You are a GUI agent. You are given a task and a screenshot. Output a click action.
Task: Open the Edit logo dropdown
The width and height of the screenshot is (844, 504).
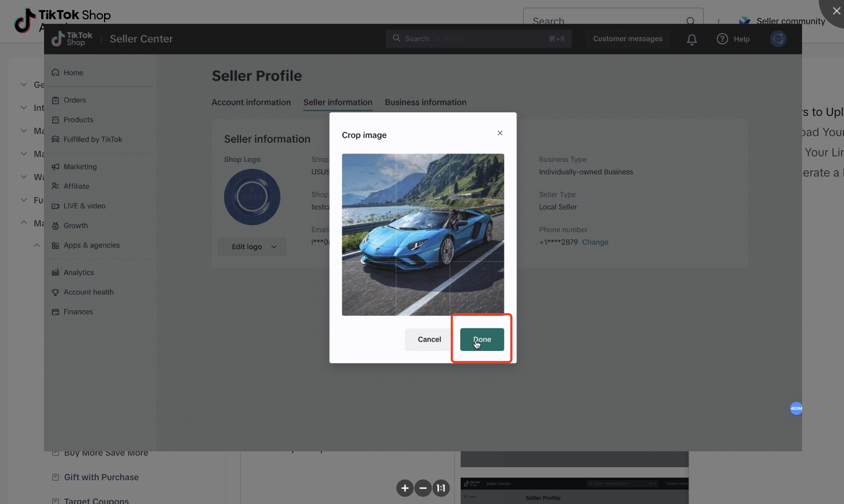(x=253, y=247)
